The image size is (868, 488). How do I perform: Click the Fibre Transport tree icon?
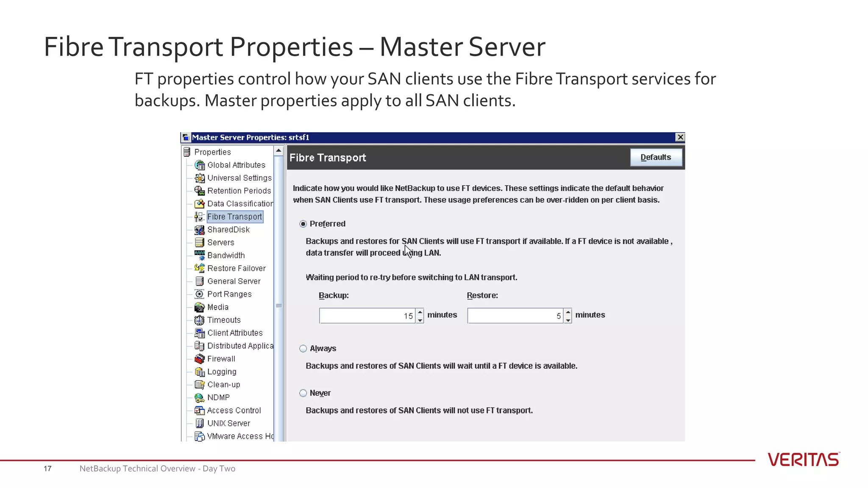tap(200, 216)
